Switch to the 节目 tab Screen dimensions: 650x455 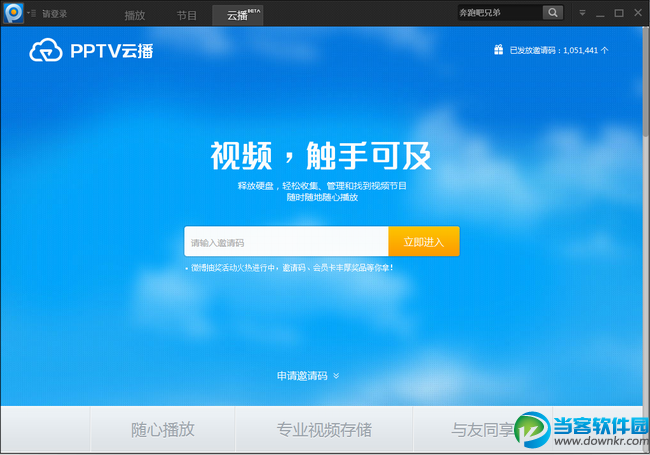(187, 15)
